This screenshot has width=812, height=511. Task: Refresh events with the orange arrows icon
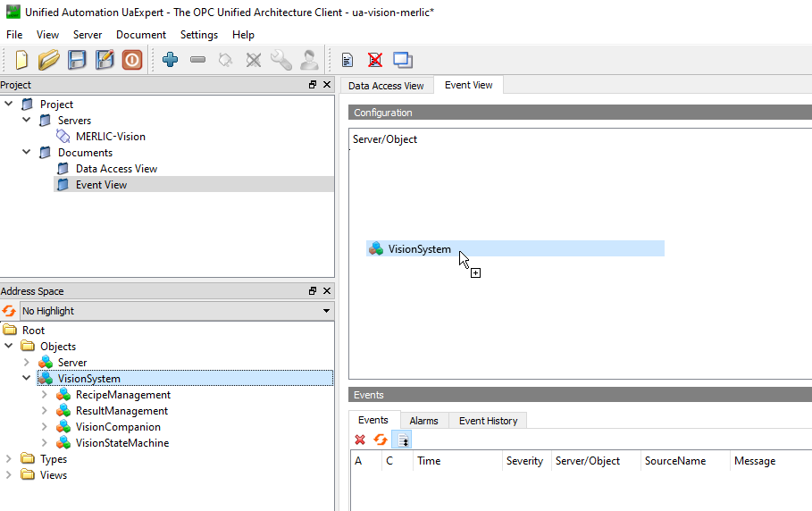[381, 440]
